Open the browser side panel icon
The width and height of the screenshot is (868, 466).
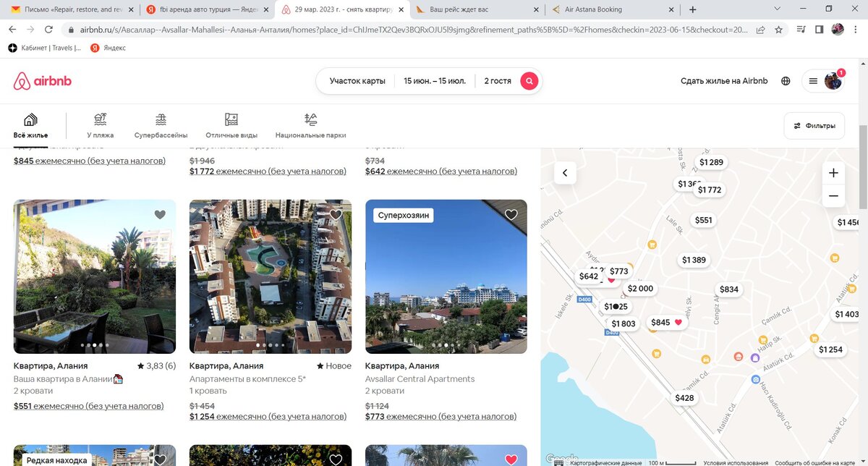click(820, 30)
